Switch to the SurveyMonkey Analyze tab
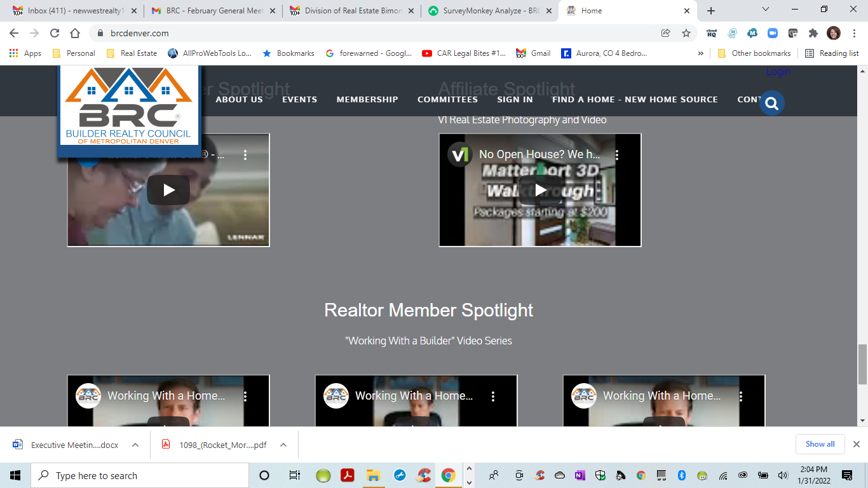The height and width of the screenshot is (488, 868). (489, 11)
